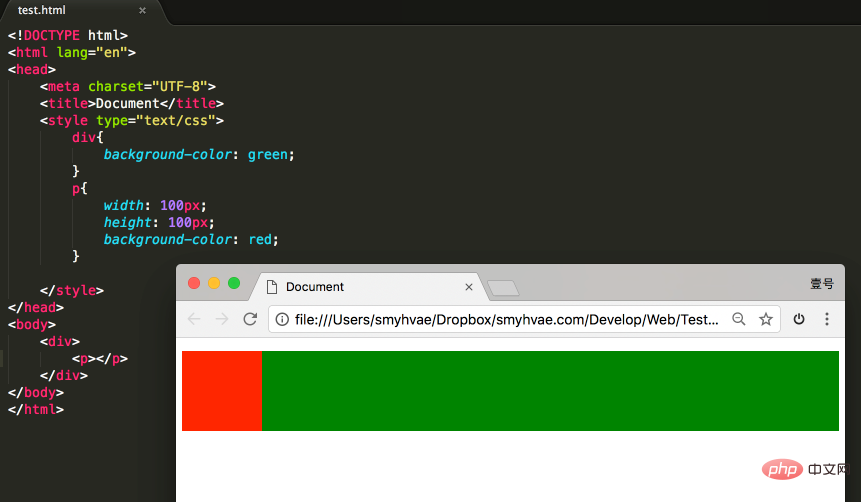Click the zoom magnifier icon in address bar
The width and height of the screenshot is (861, 502).
pyautogui.click(x=739, y=319)
